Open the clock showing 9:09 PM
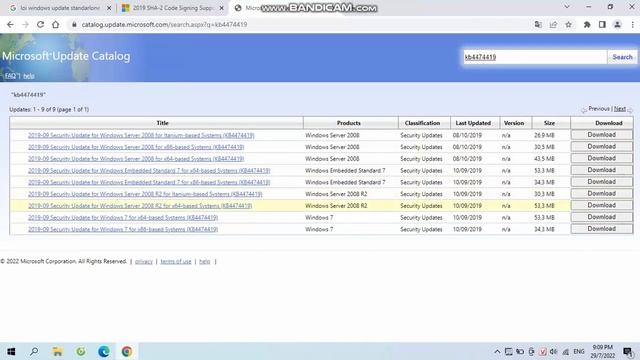Screen dimensions: 640x360 (x=602, y=351)
